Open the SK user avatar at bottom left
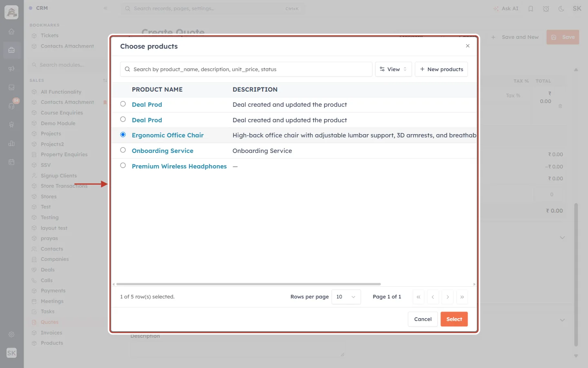The width and height of the screenshot is (588, 368). click(11, 353)
